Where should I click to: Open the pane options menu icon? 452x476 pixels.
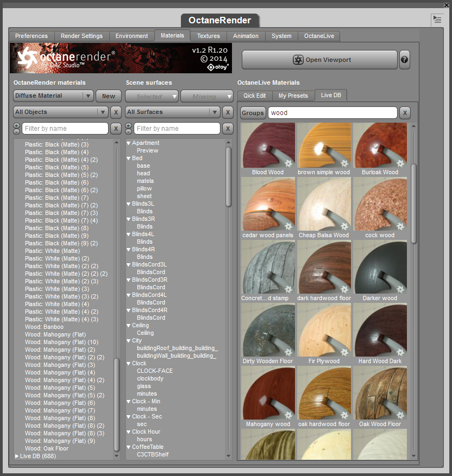click(x=437, y=20)
